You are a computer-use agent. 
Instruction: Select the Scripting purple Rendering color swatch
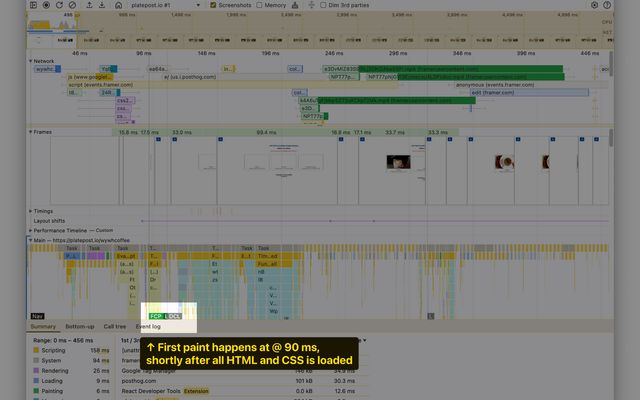pyautogui.click(x=36, y=370)
